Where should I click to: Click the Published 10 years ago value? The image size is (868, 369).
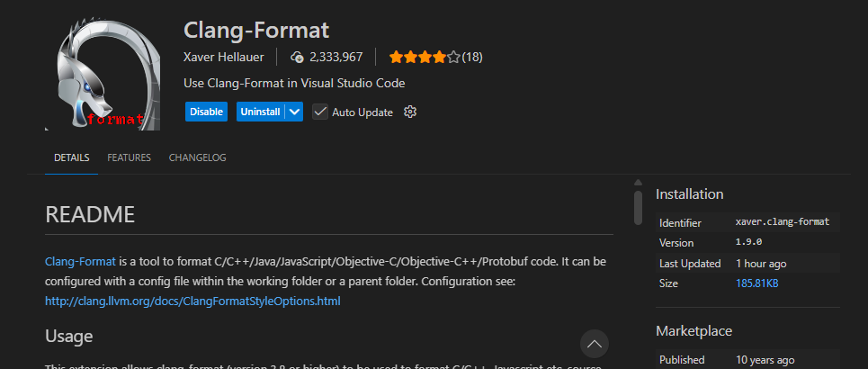(765, 359)
